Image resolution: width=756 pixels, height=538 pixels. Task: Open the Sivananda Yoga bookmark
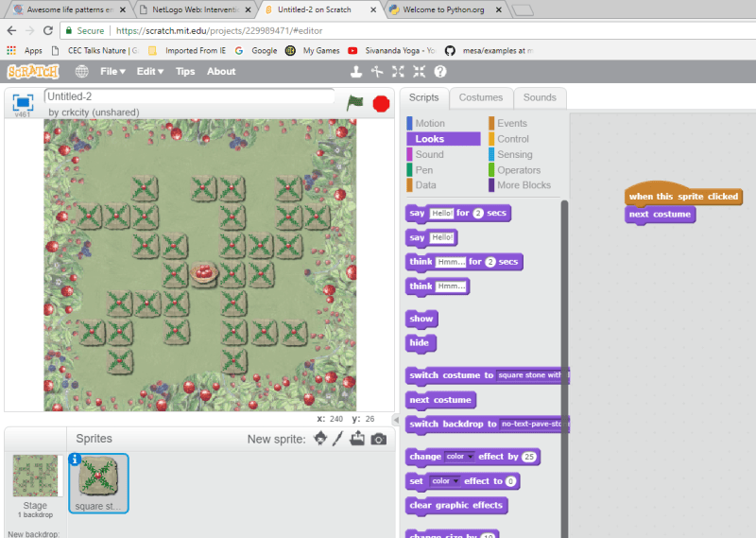(391, 50)
